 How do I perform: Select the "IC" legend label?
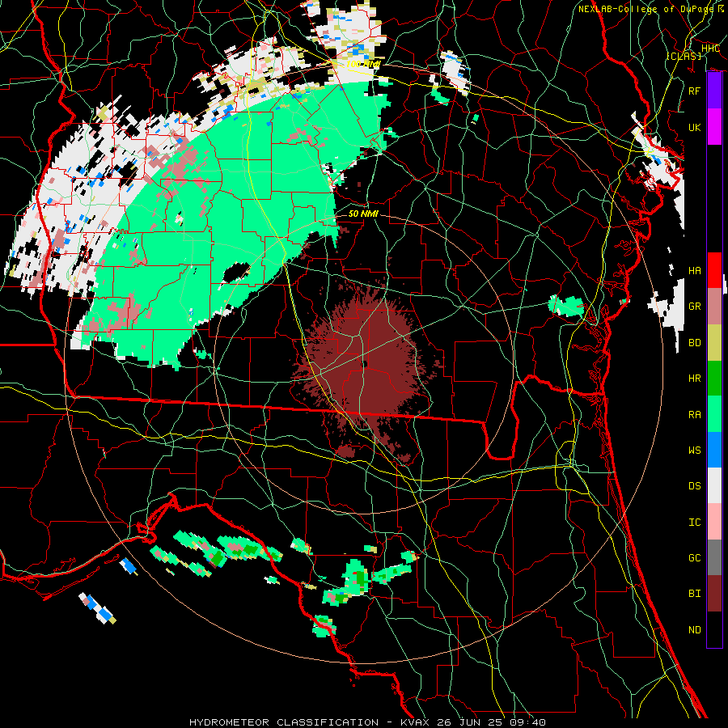pyautogui.click(x=694, y=523)
